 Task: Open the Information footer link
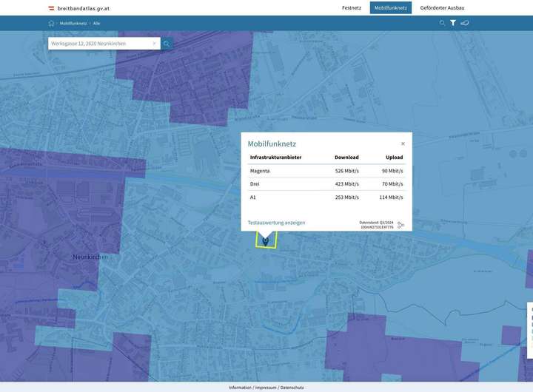point(240,388)
